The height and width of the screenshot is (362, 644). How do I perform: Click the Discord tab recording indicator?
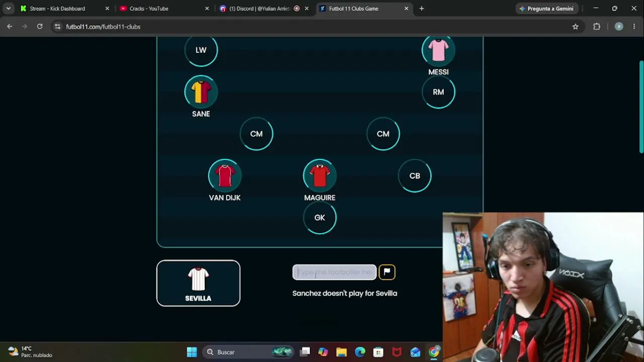(x=296, y=9)
